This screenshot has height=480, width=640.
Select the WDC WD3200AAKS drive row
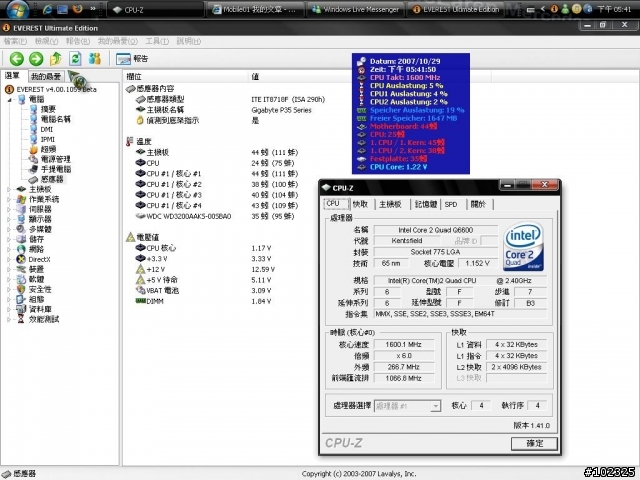coord(215,216)
